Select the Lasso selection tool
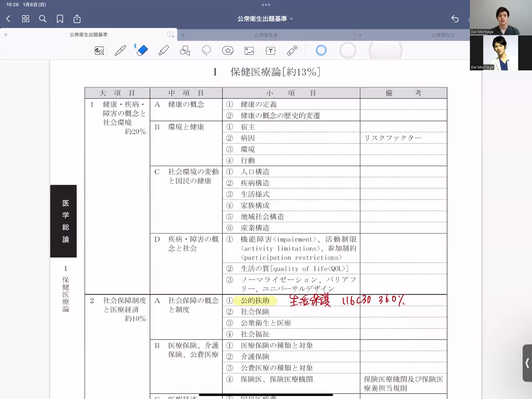The width and height of the screenshot is (532, 399). point(206,50)
